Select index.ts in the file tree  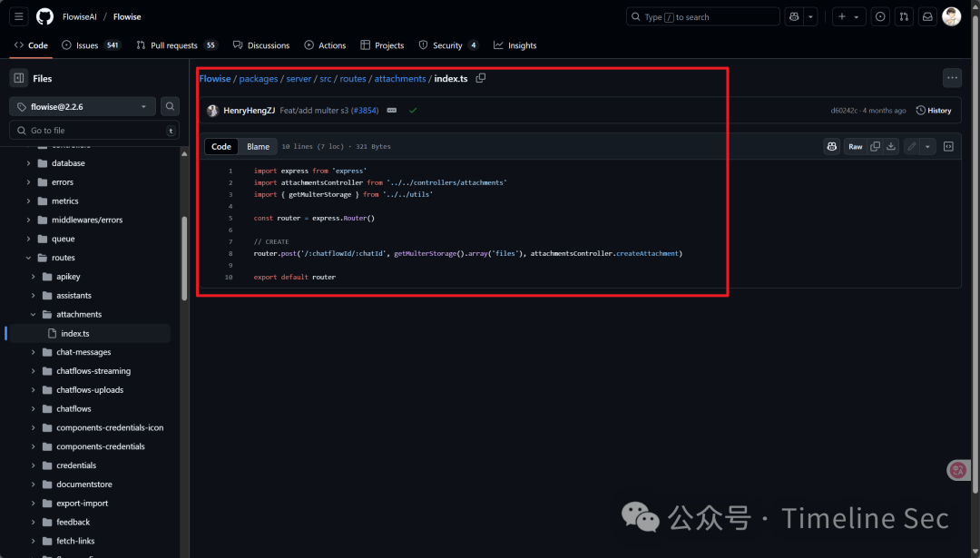pos(75,334)
